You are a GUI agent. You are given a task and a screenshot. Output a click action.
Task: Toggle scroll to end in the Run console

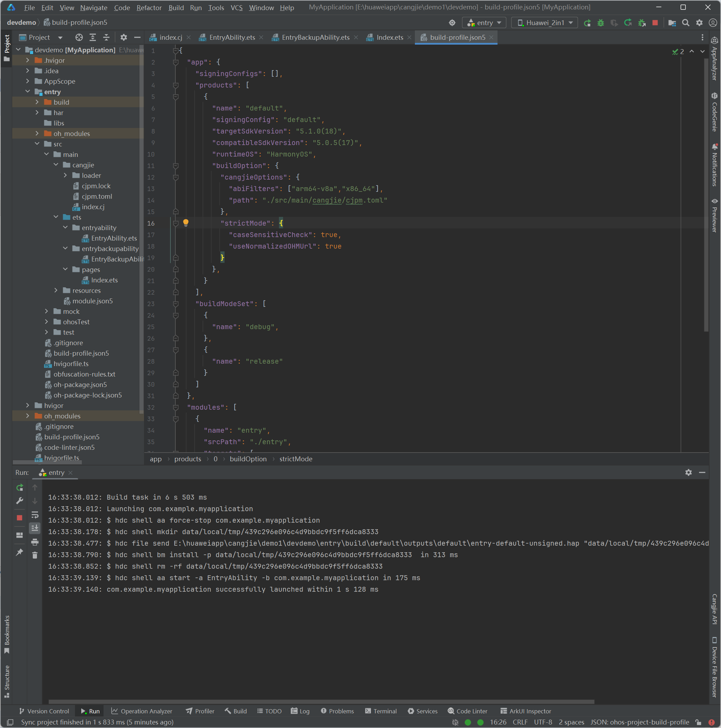click(x=35, y=528)
